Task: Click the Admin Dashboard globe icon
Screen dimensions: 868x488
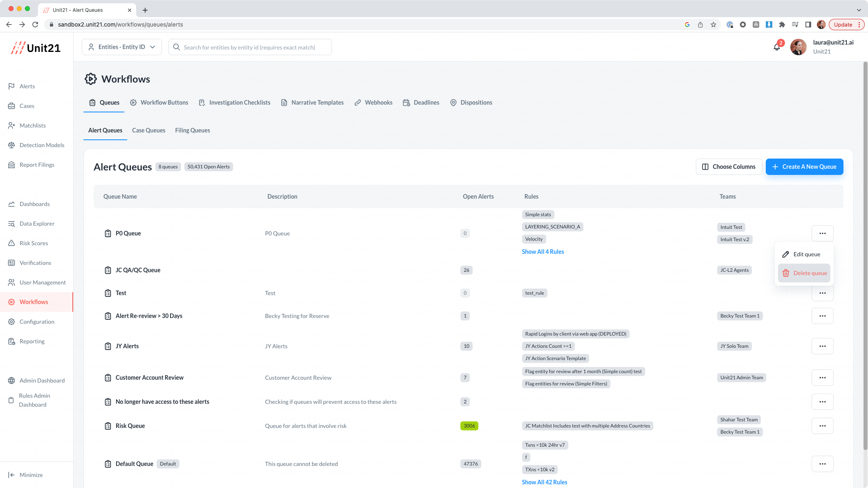Action: (11, 381)
